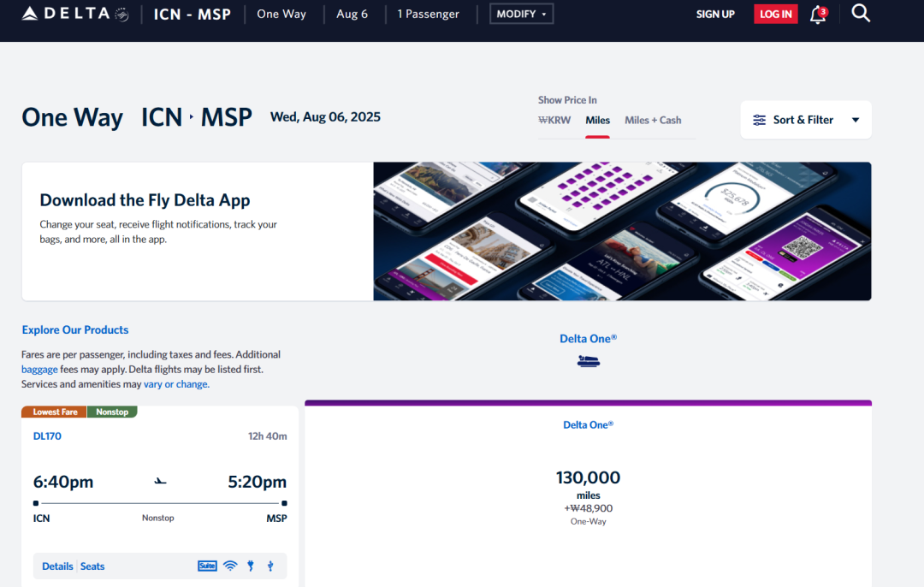Open the Seats tab for DL170

[92, 566]
